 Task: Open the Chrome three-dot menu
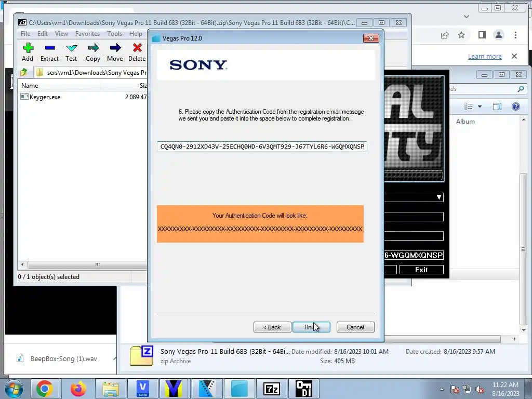point(515,35)
